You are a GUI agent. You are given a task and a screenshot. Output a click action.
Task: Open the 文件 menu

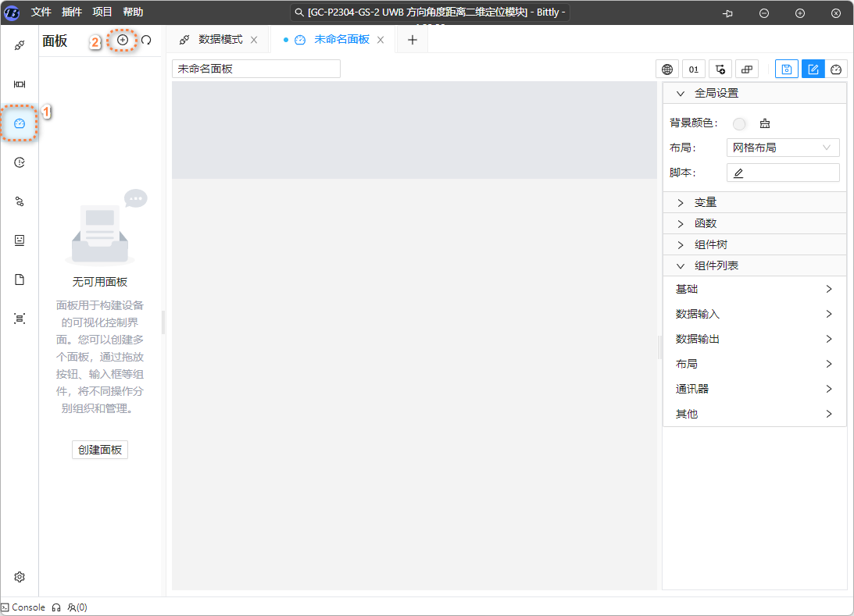[41, 12]
